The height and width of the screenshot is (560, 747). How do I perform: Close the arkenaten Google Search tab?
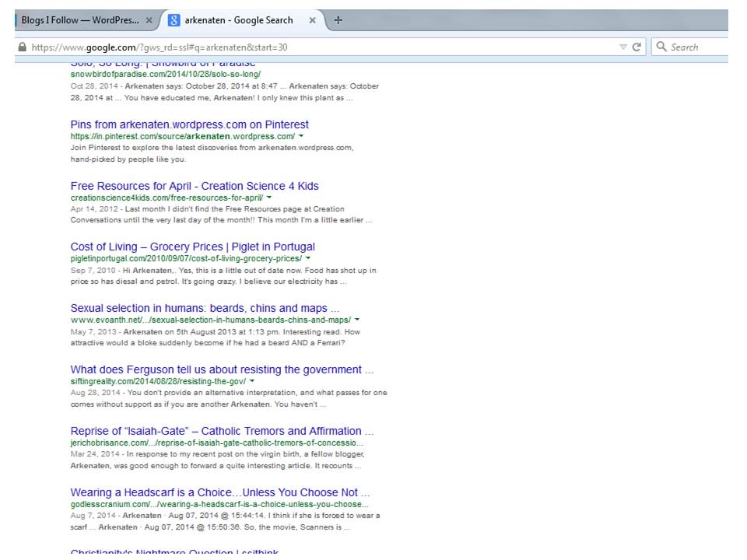click(x=312, y=20)
